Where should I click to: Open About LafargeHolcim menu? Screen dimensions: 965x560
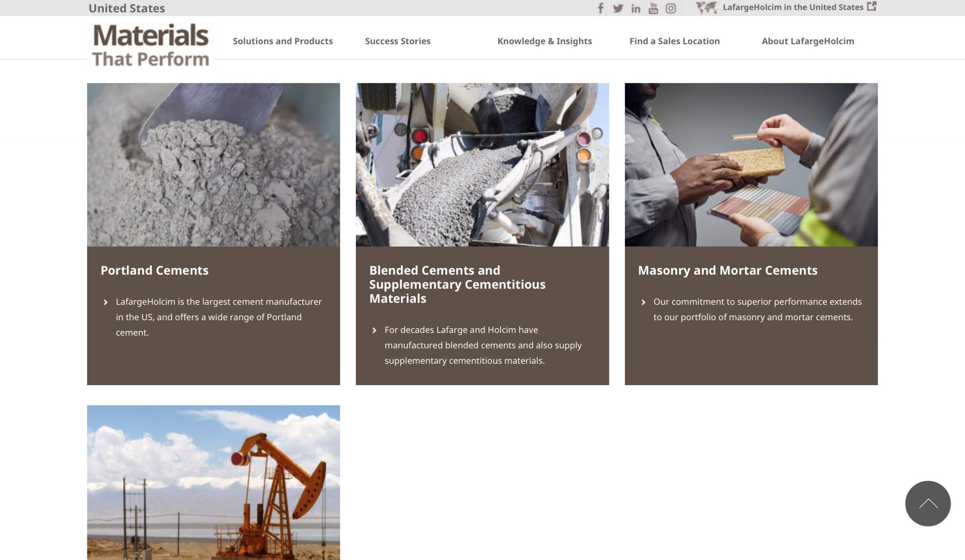click(x=807, y=41)
